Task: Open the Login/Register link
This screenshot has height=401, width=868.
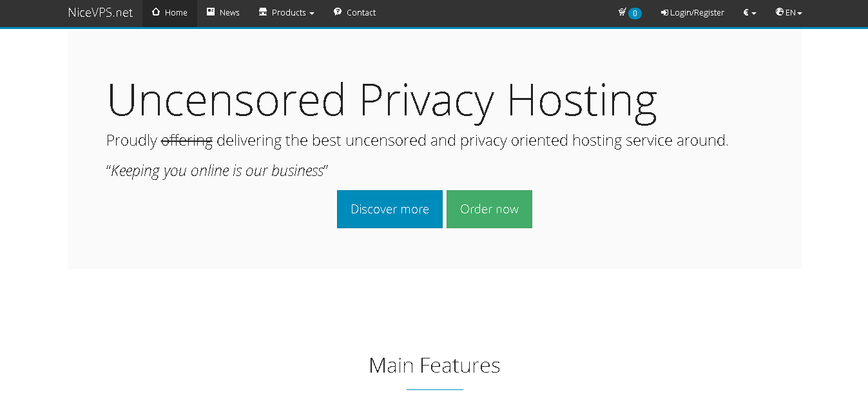Action: pos(693,13)
